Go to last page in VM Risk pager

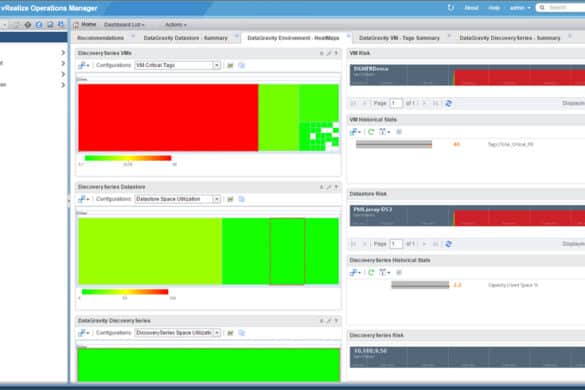(435, 103)
